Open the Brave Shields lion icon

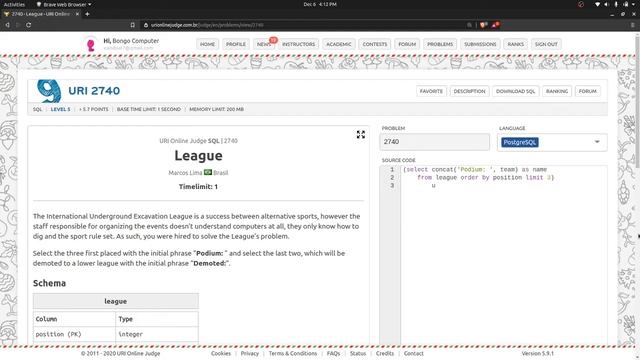(484, 25)
